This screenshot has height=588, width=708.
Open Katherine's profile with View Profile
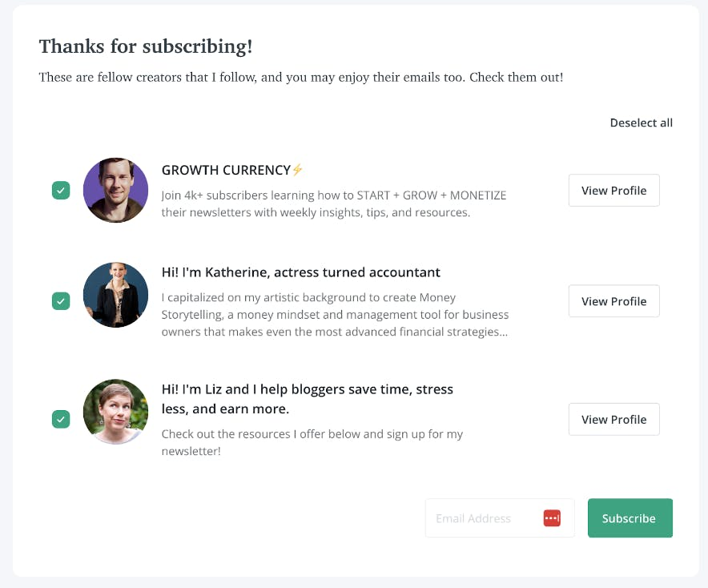click(x=613, y=301)
